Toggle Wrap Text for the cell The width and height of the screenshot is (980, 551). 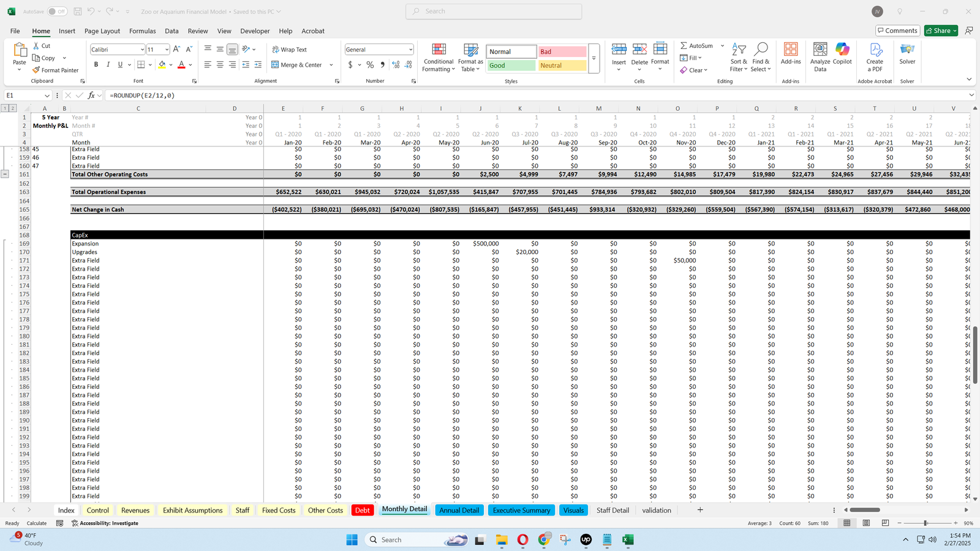click(289, 50)
